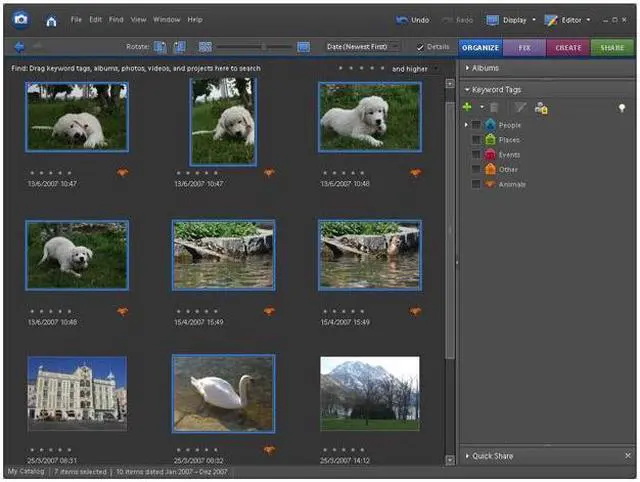Image resolution: width=640 pixels, height=482 pixels.
Task: Click animal tag icon under swan photo
Action: [x=269, y=450]
